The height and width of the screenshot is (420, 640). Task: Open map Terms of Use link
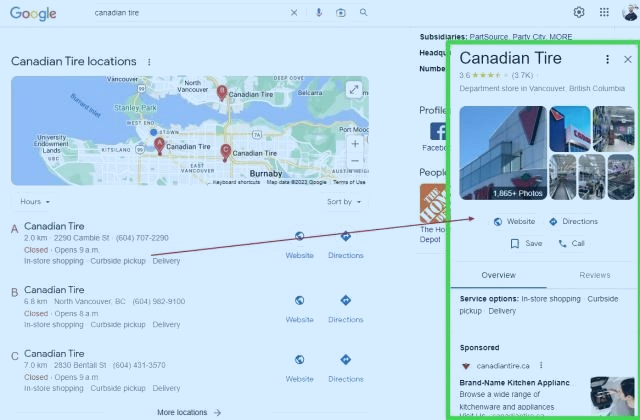coord(349,182)
